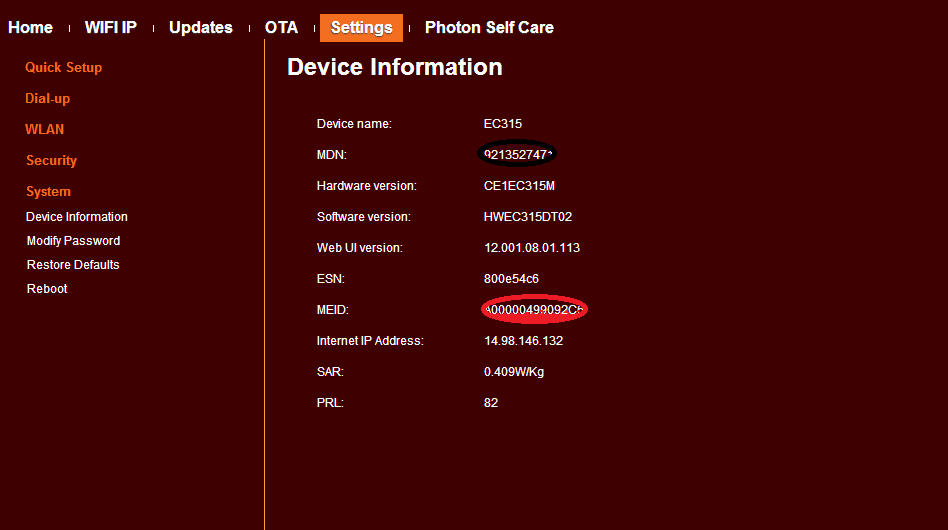Click the Software version label
The height and width of the screenshot is (530, 948).
tap(364, 217)
